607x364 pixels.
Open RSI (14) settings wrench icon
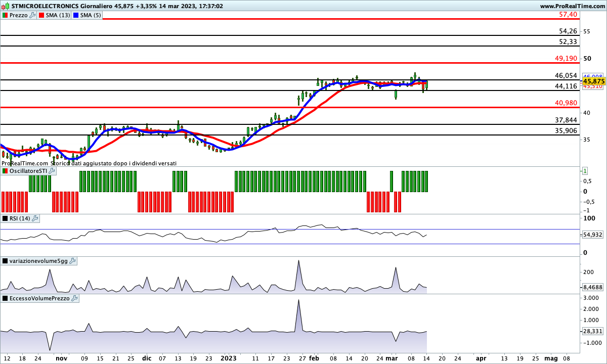(x=35, y=218)
